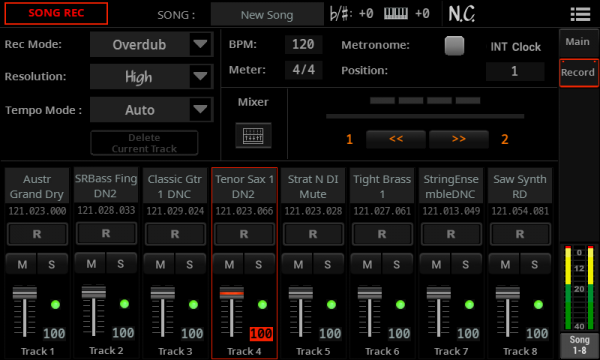600x360 pixels.
Task: Tap the flat/sharp transpose icon
Action: 339,14
